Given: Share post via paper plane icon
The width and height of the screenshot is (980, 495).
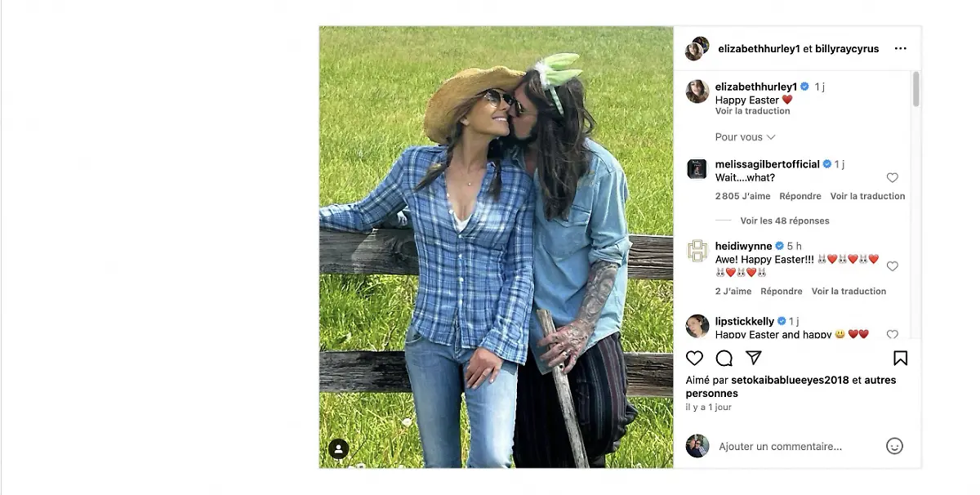Looking at the screenshot, I should (x=754, y=359).
